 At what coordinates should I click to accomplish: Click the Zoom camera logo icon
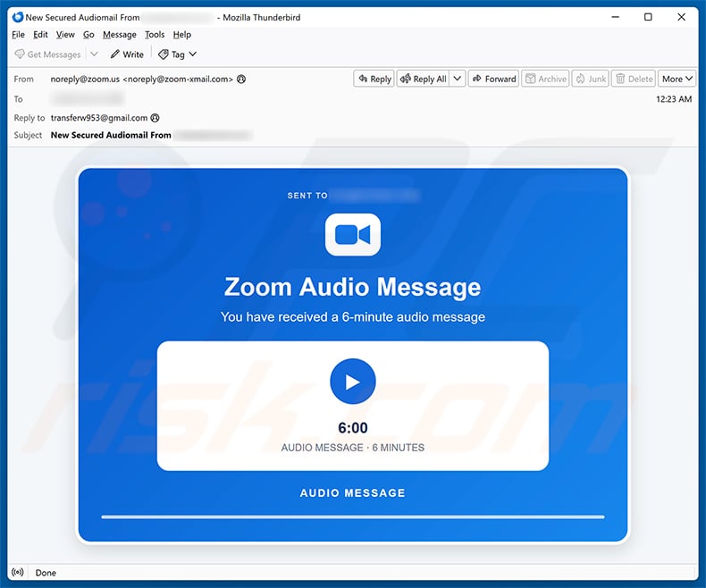(x=352, y=234)
